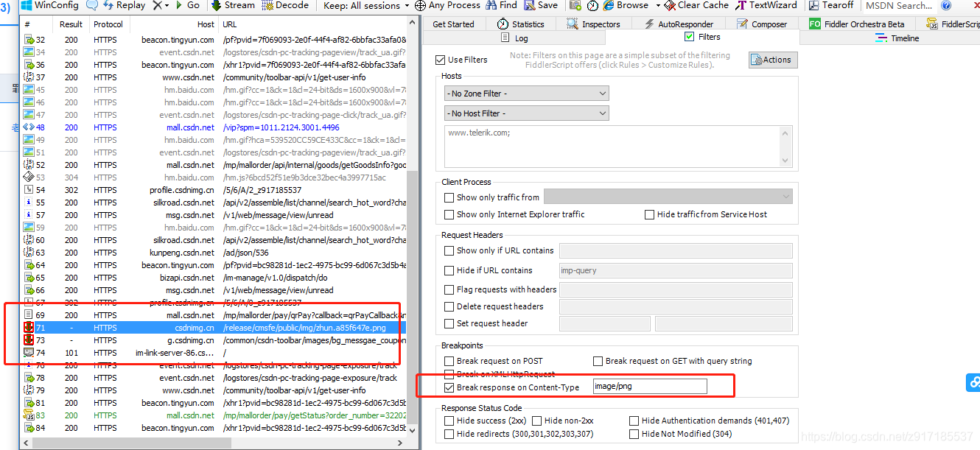Expand the No Host Filter dropdown
This screenshot has width=980, height=450.
(x=526, y=113)
